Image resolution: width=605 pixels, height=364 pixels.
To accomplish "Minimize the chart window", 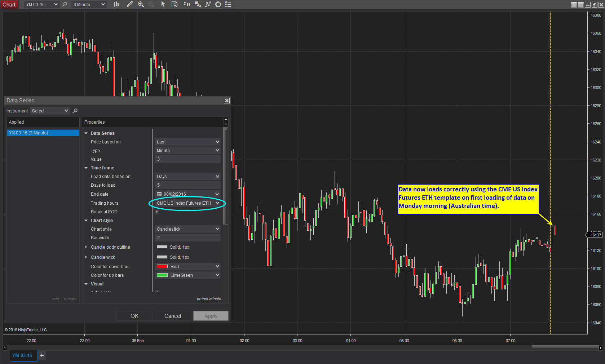I will 588,5.
